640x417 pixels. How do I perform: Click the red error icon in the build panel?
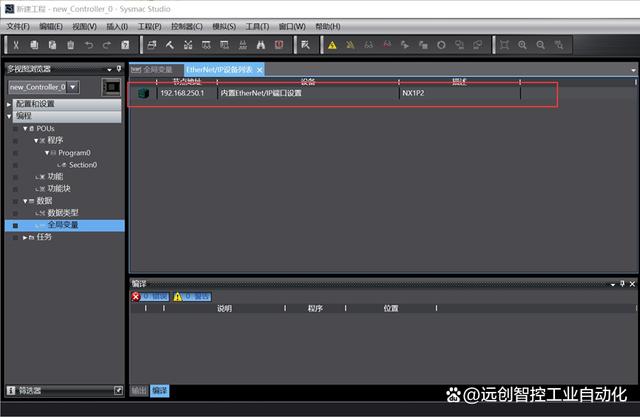136,297
